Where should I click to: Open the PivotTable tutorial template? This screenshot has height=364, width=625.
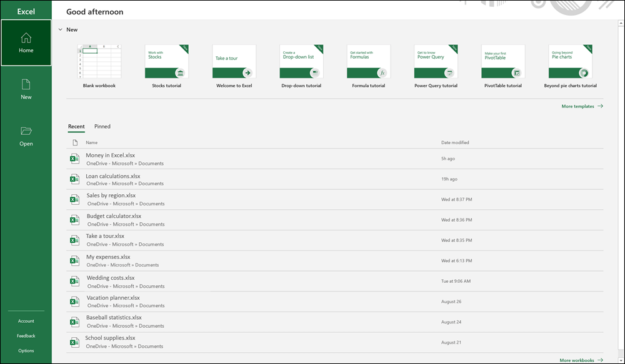click(503, 66)
